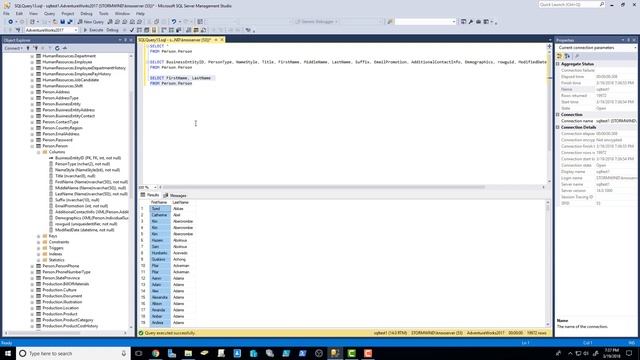This screenshot has height=360, width=640.
Task: Collapse the Connection Details section in Properties
Action: 558,127
